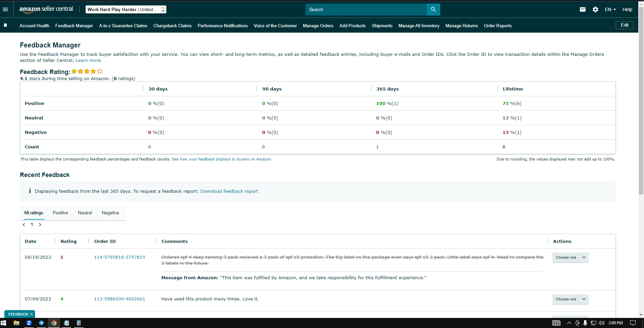The image size is (644, 328).
Task: Close the FEEDBACK tab with the X
Action: click(31, 314)
